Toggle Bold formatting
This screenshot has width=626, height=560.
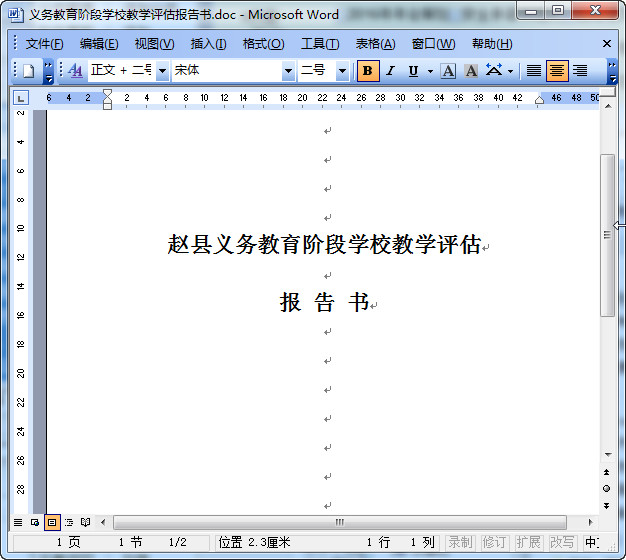click(x=368, y=71)
